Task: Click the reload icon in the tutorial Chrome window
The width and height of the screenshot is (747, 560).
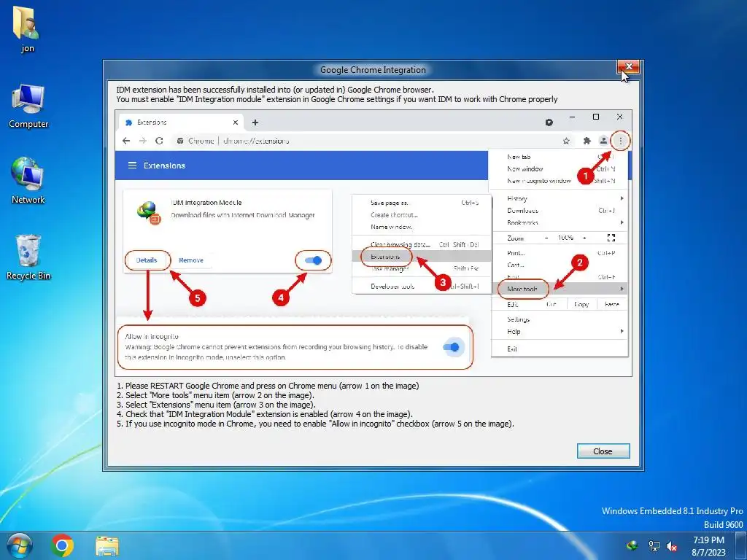Action: [159, 141]
